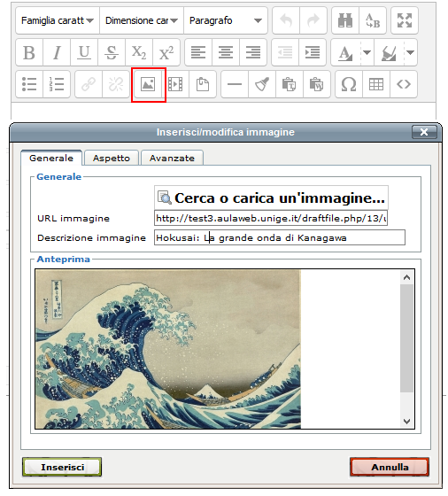Paste from Word icon

click(x=317, y=84)
